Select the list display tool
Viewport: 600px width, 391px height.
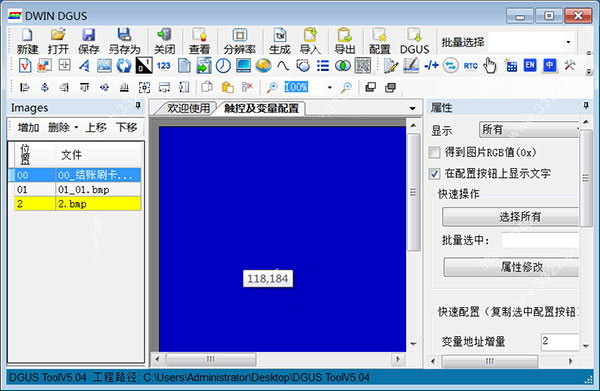pos(323,66)
